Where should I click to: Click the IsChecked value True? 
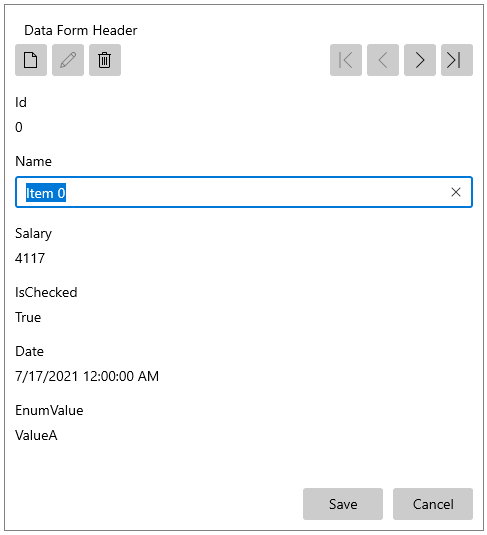(x=28, y=317)
